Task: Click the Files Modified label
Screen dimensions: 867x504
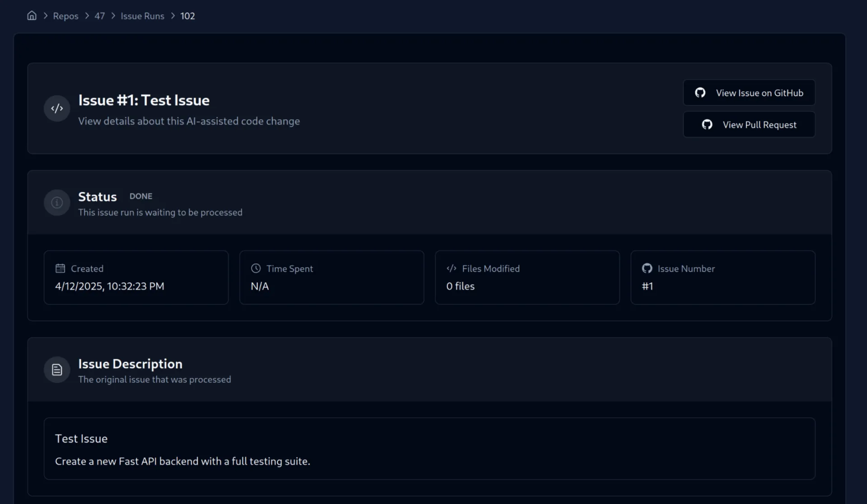Action: [x=491, y=269]
